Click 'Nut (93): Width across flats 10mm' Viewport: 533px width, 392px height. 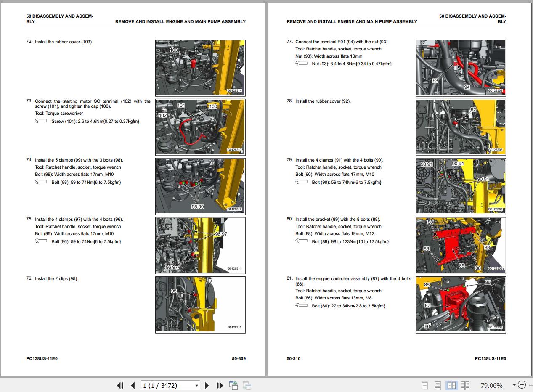tap(329, 56)
